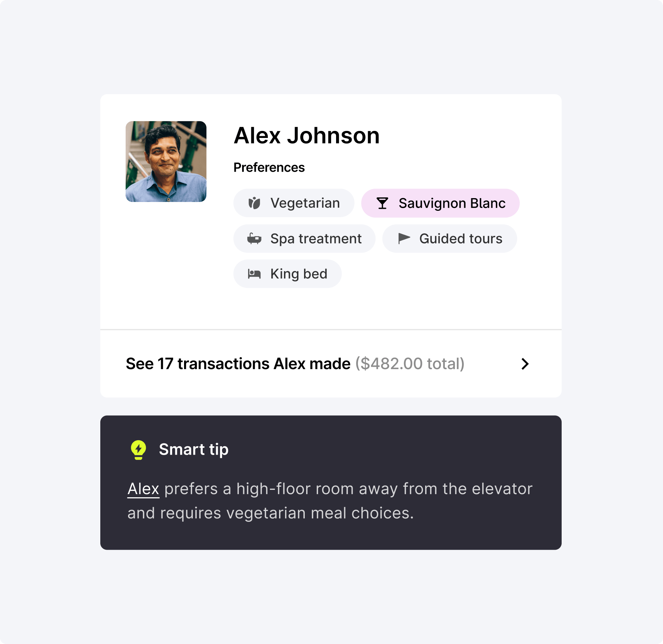Click the lightning bolt inside the bulb icon
The height and width of the screenshot is (644, 663).
point(138,448)
